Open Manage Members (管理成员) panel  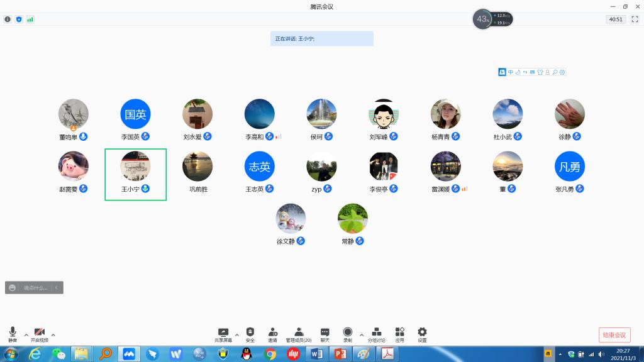click(x=299, y=334)
